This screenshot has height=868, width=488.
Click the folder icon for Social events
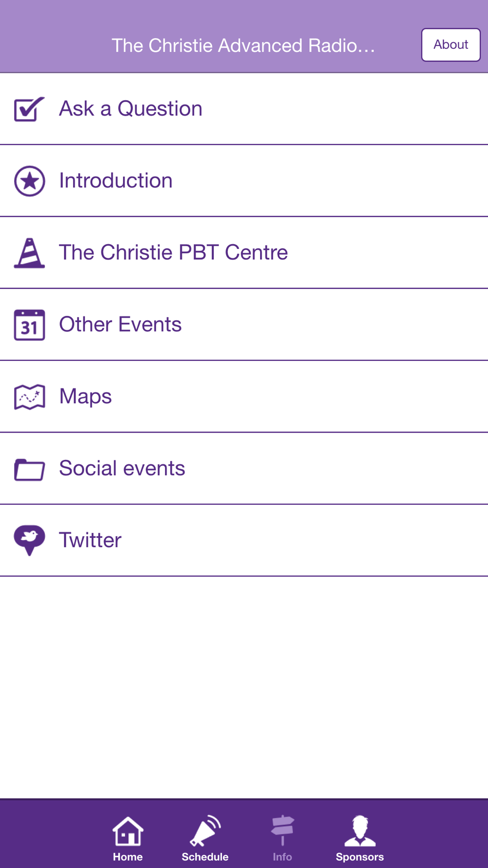point(29,470)
